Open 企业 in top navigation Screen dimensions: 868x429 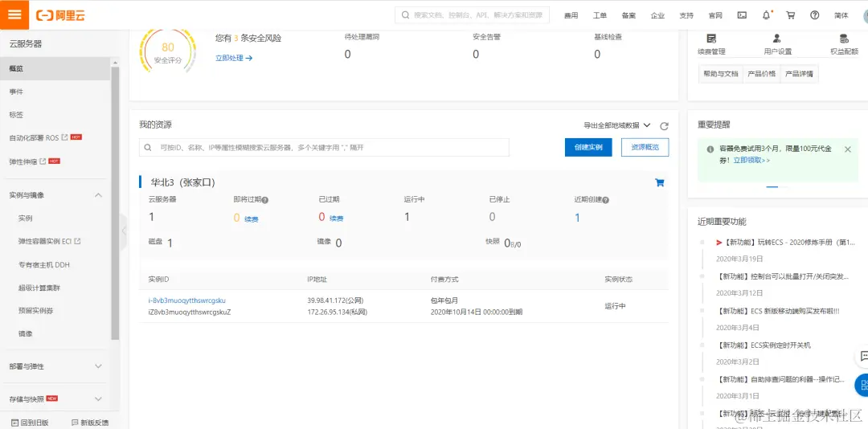(x=657, y=15)
